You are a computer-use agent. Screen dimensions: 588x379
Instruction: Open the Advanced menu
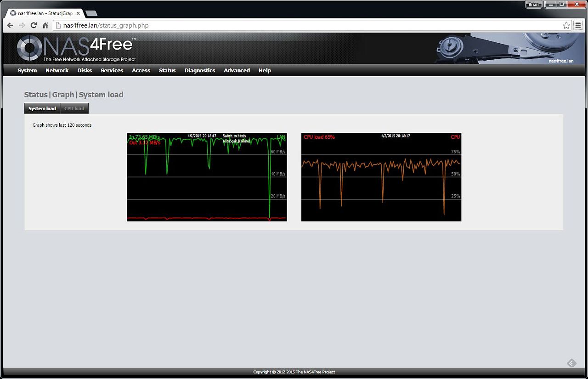(x=237, y=70)
